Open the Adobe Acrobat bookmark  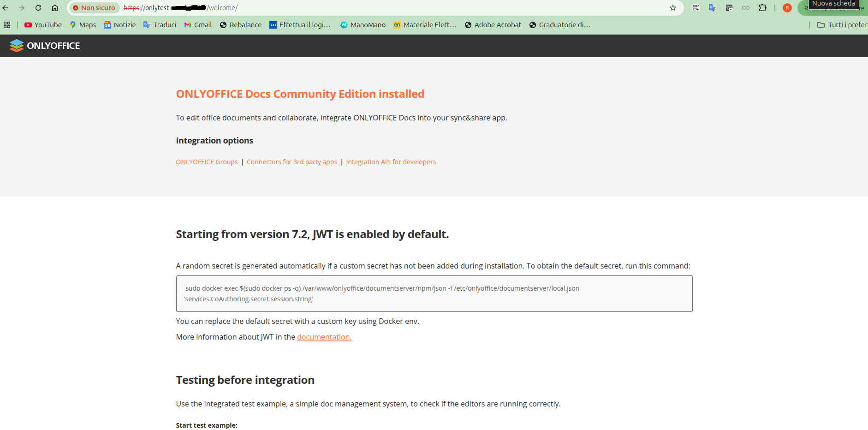point(493,25)
